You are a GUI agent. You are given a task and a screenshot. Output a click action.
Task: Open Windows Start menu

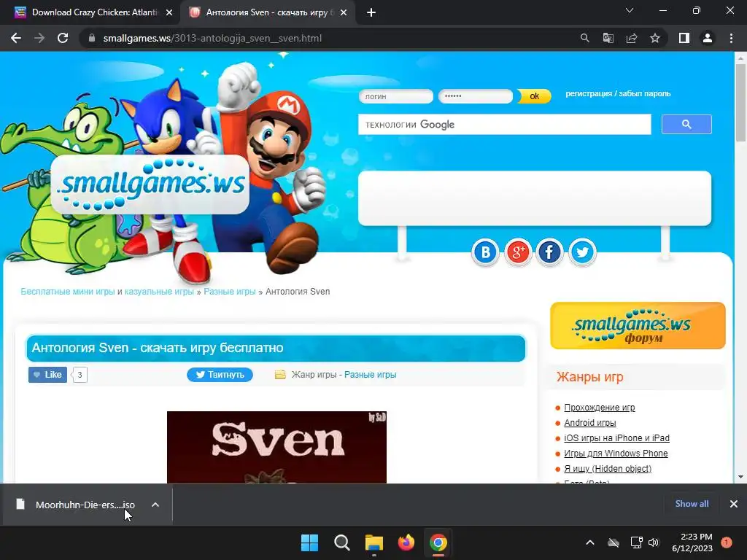309,542
